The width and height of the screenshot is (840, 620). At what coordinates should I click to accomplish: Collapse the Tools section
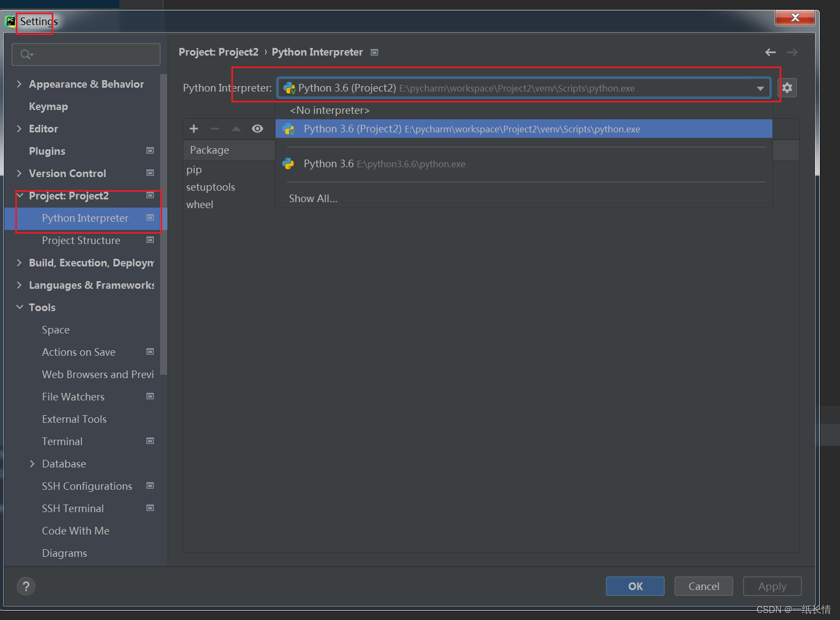(x=20, y=307)
